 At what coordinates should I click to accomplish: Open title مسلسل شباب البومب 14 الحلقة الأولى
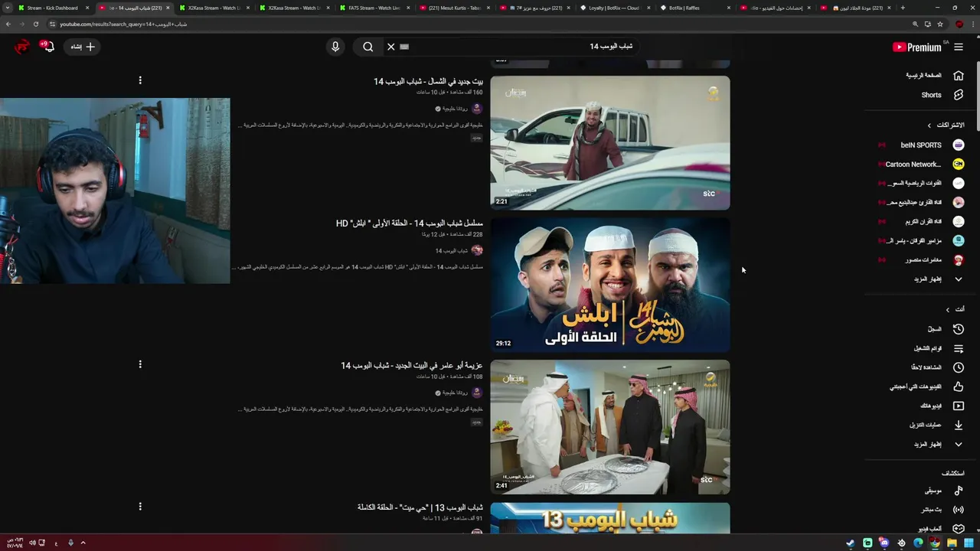click(x=410, y=223)
